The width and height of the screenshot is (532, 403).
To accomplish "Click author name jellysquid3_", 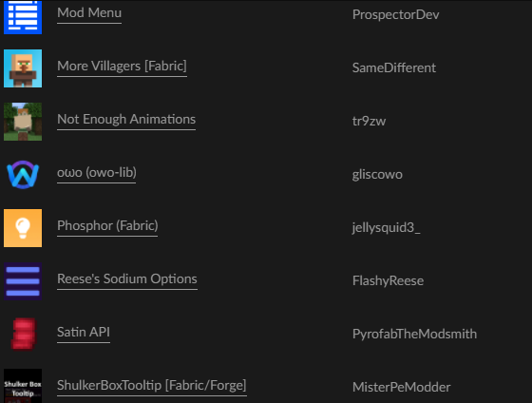I will (x=386, y=227).
